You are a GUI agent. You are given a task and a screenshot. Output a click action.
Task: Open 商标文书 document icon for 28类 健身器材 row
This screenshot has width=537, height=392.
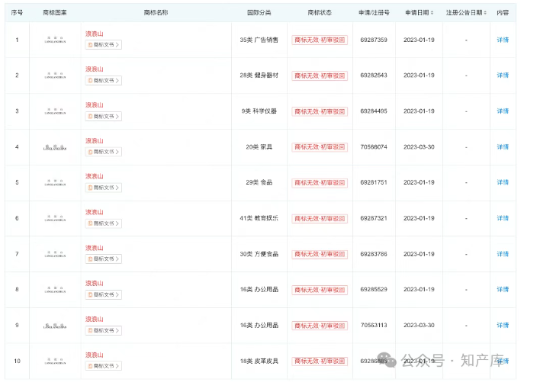[x=90, y=81]
